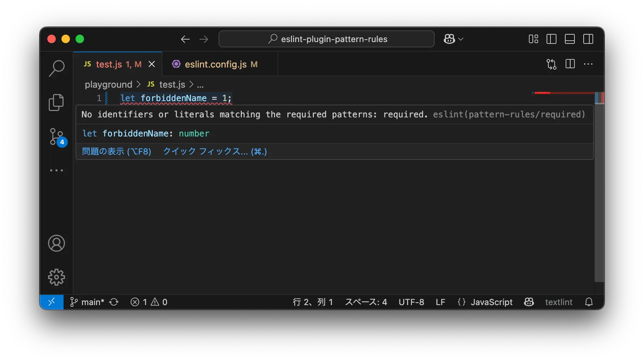Click the eslint(pattern-rules/required) rule label
The image size is (644, 362).
509,114
